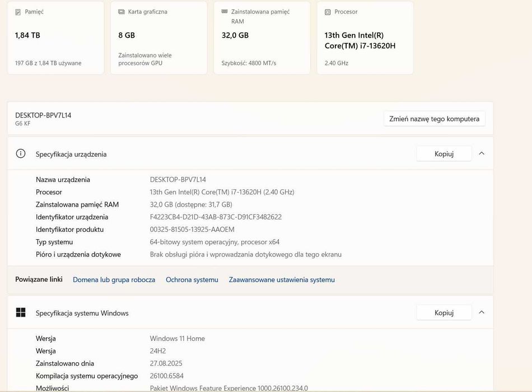
Task: Open the Karta graficzna 8 GB card
Action: 159,38
